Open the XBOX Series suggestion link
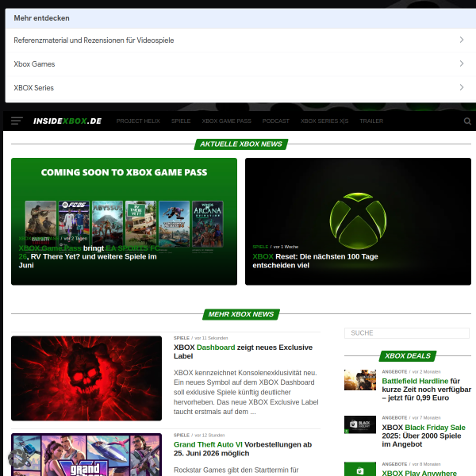Viewport: 476px width, 476px height. click(x=33, y=88)
